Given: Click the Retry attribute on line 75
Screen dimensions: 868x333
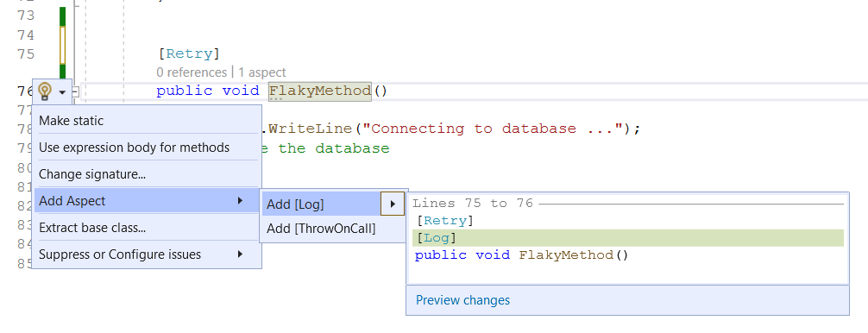Looking at the screenshot, I should [x=189, y=53].
